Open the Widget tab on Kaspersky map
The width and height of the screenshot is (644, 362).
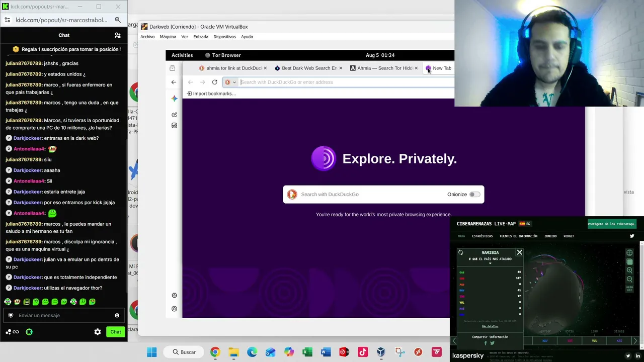[x=569, y=236]
